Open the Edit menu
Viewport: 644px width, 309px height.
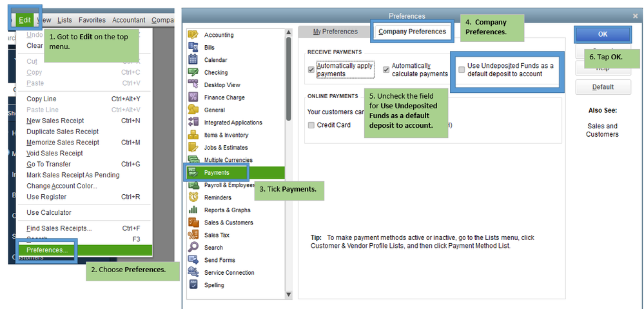click(x=24, y=20)
